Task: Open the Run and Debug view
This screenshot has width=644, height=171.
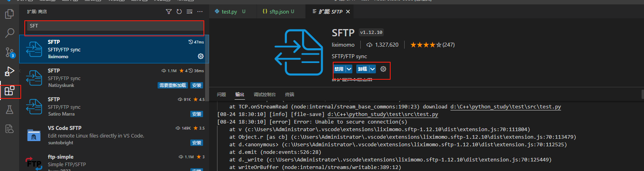Action: pos(10,71)
